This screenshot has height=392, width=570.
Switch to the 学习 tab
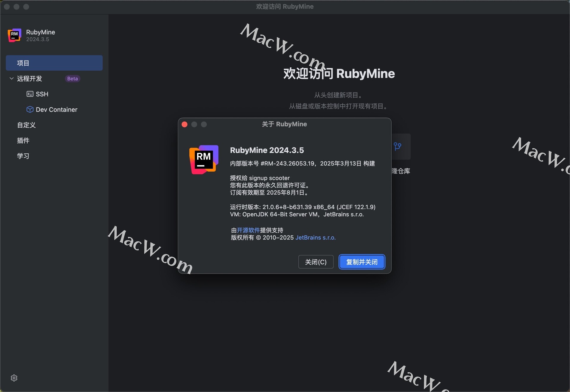[23, 156]
